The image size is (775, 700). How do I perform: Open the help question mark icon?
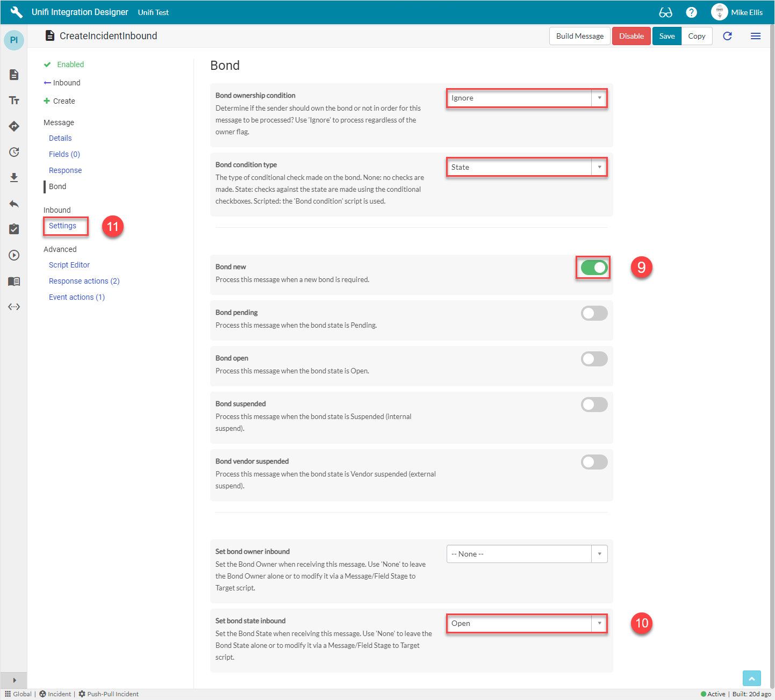click(692, 12)
